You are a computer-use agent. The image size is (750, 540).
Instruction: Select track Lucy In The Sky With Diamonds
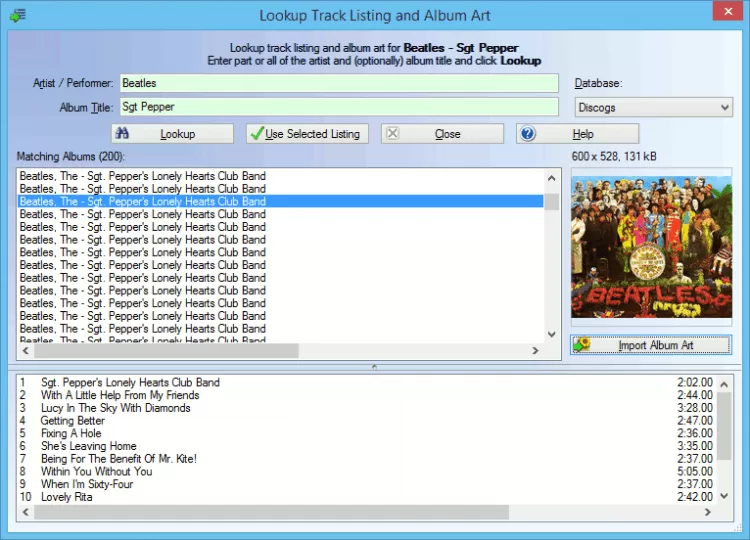pos(367,408)
